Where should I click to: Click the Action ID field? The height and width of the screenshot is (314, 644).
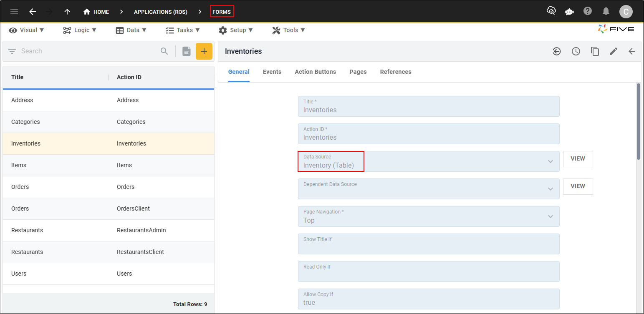click(x=429, y=134)
